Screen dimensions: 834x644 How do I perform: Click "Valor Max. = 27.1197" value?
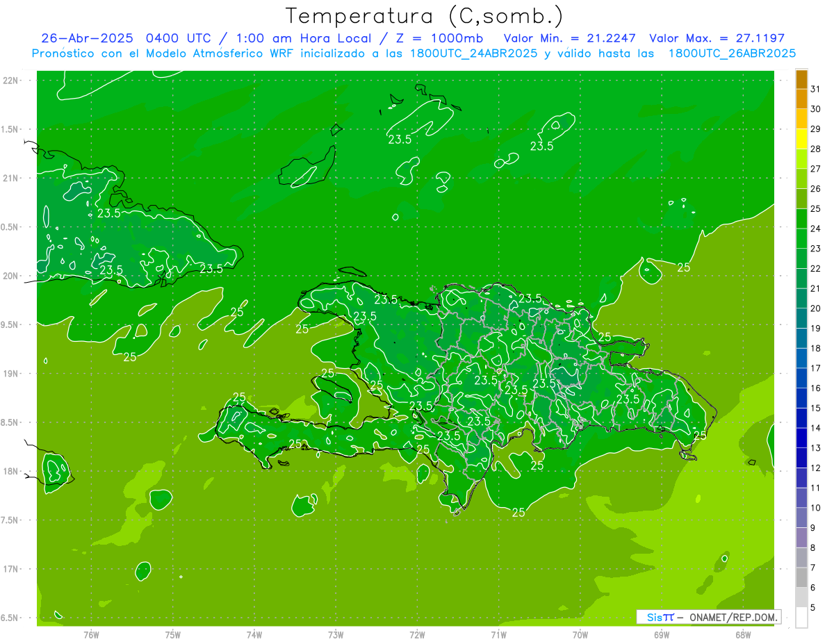(x=717, y=38)
